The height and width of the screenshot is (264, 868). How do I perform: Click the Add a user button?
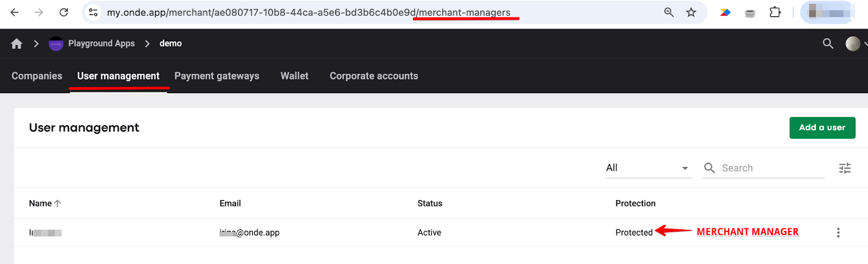pyautogui.click(x=822, y=128)
